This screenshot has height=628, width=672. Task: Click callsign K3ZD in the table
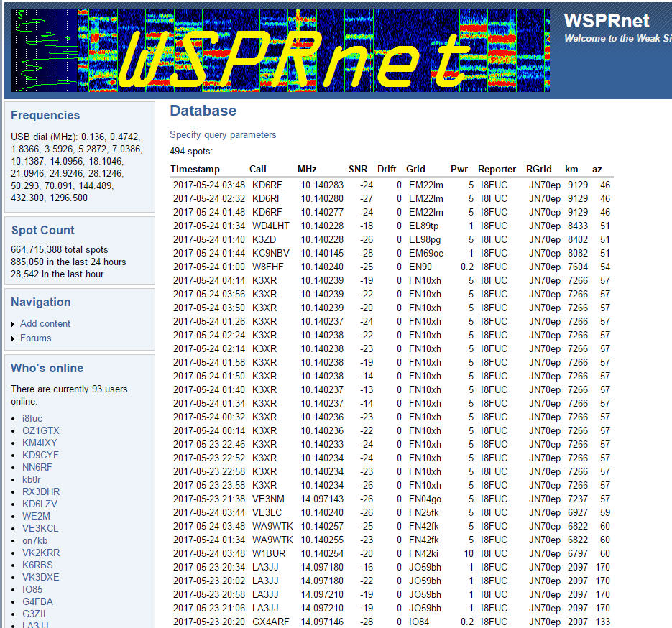[264, 239]
